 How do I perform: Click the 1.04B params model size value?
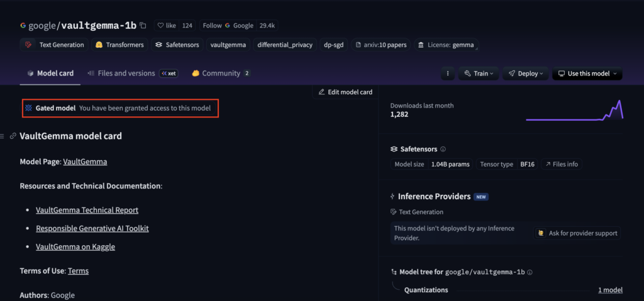[450, 164]
